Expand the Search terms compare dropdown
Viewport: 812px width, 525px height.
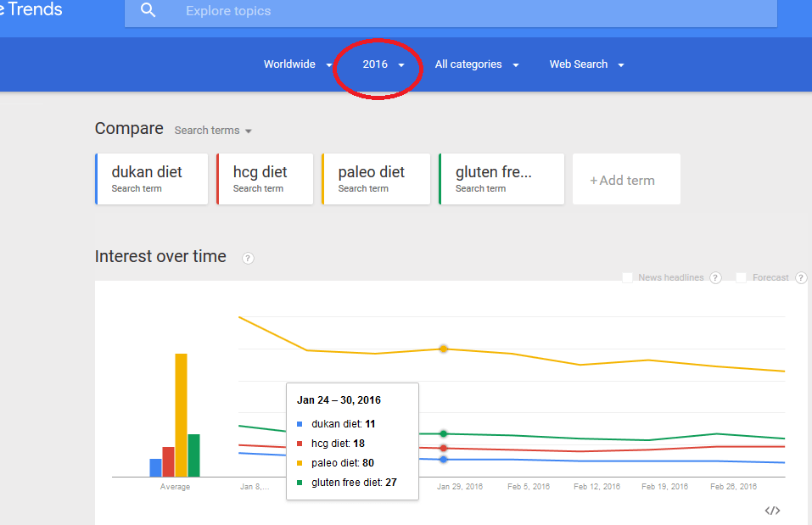[213, 131]
